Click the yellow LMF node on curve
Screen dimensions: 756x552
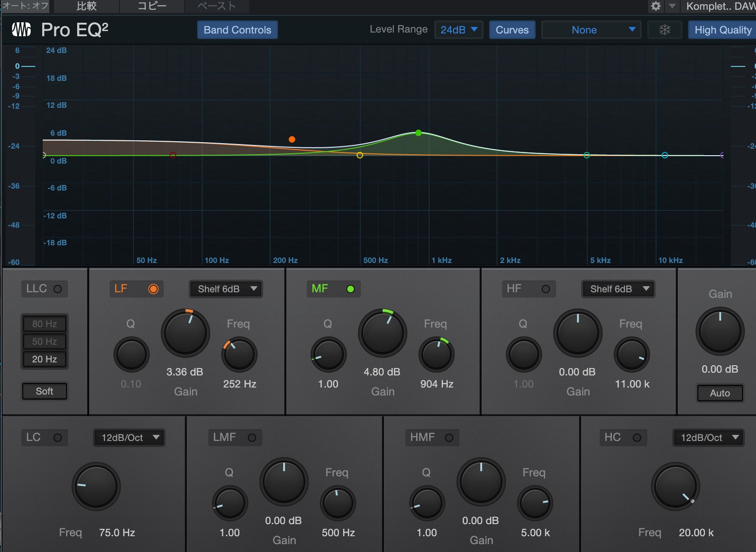coord(360,155)
